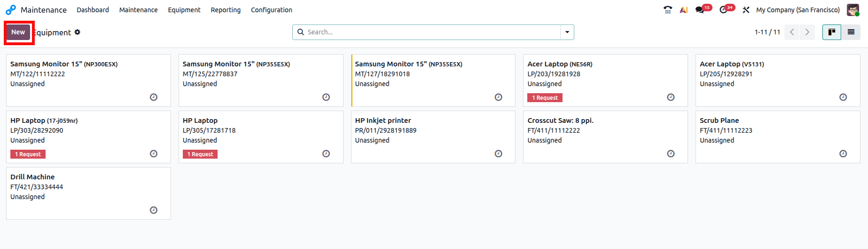Image resolution: width=868 pixels, height=249 pixels.
Task: Click the 1-11 / 11 pager counter
Action: coord(767,32)
